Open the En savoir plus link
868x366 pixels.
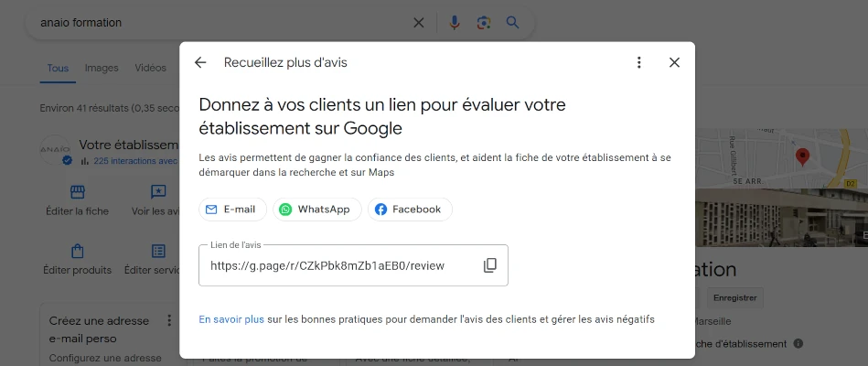click(x=231, y=319)
